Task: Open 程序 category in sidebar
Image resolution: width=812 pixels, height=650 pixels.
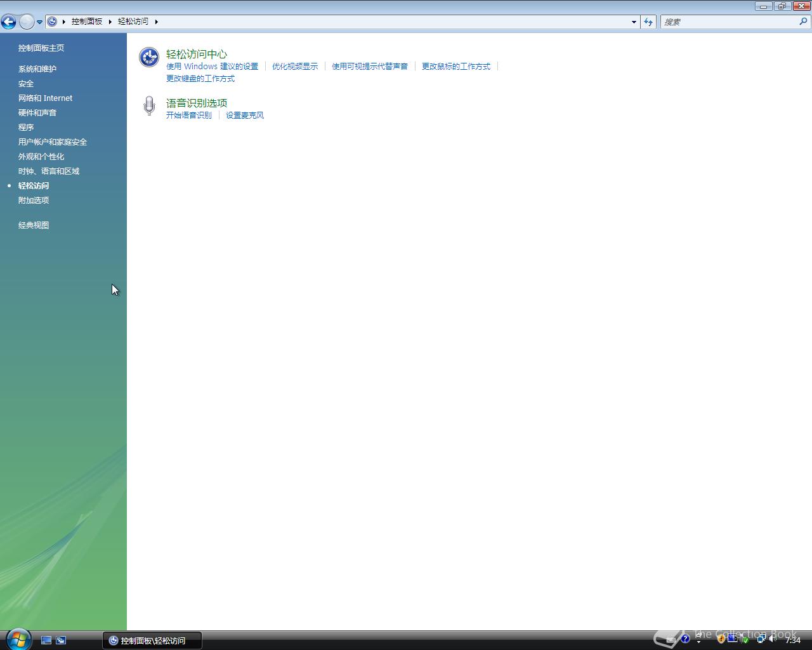Action: point(26,128)
